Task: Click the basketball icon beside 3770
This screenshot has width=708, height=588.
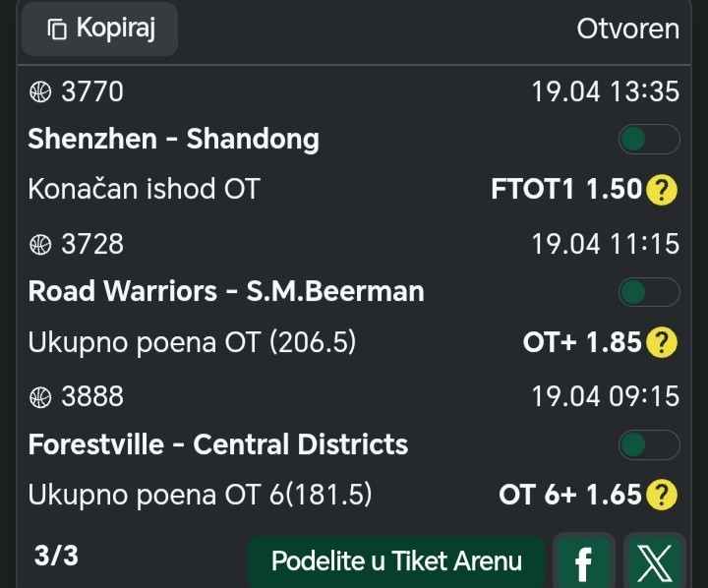Action: point(40,91)
